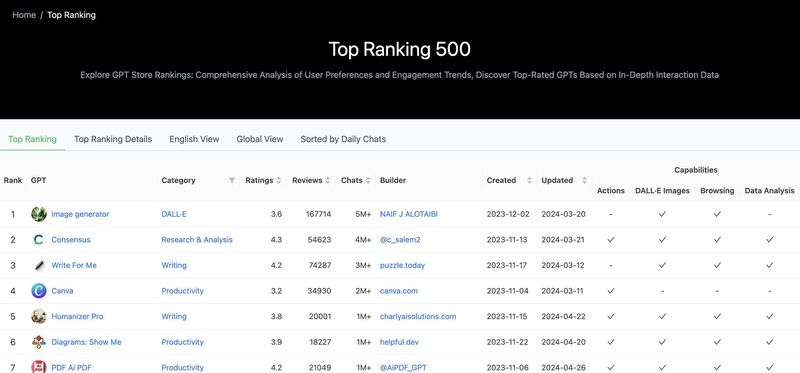
Task: Click the Rank column header
Action: point(13,180)
